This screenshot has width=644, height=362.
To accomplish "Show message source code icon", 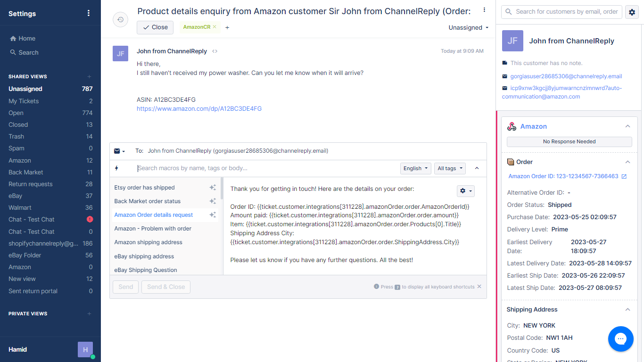I will click(x=215, y=51).
